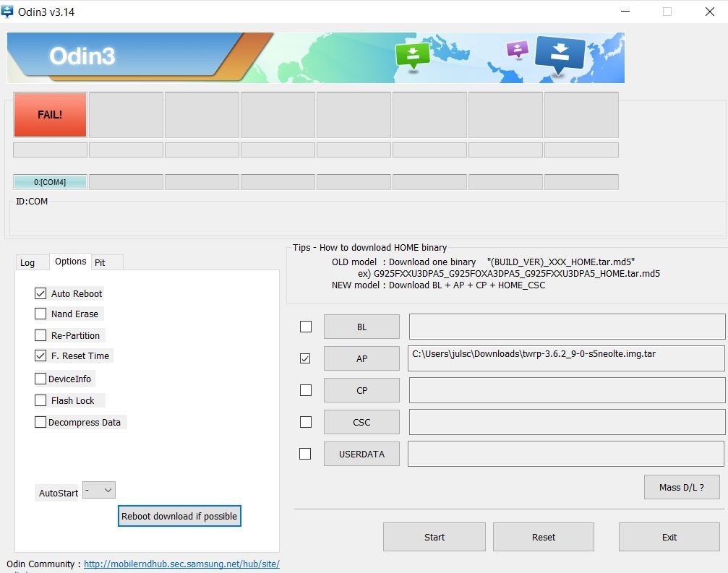
Task: Click the blue download icon in banner
Action: click(560, 53)
